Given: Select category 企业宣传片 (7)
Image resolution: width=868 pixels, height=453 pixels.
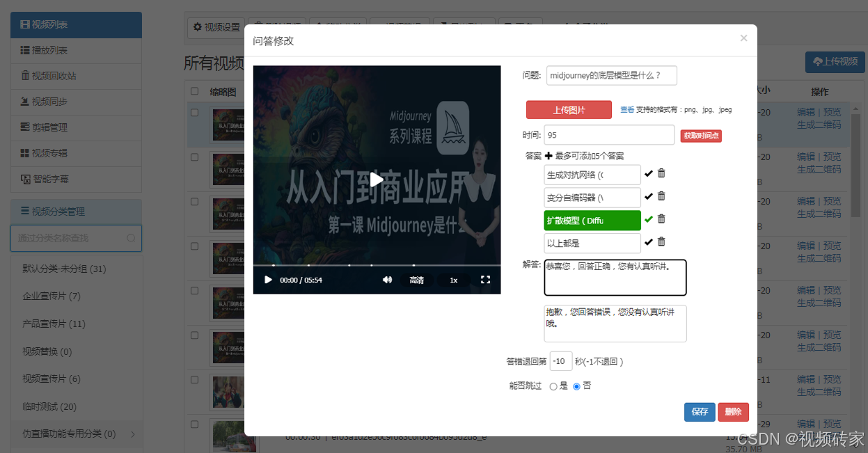Looking at the screenshot, I should point(76,296).
